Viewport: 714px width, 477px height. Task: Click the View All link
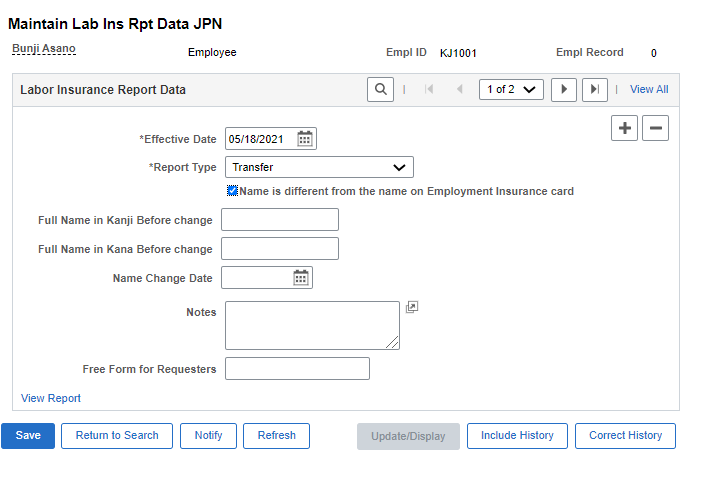[649, 89]
